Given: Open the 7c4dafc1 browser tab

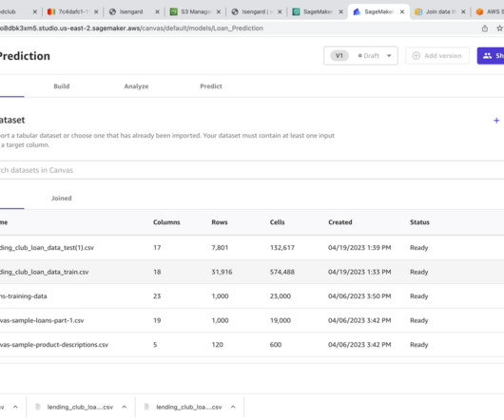Looking at the screenshot, I should 72,12.
